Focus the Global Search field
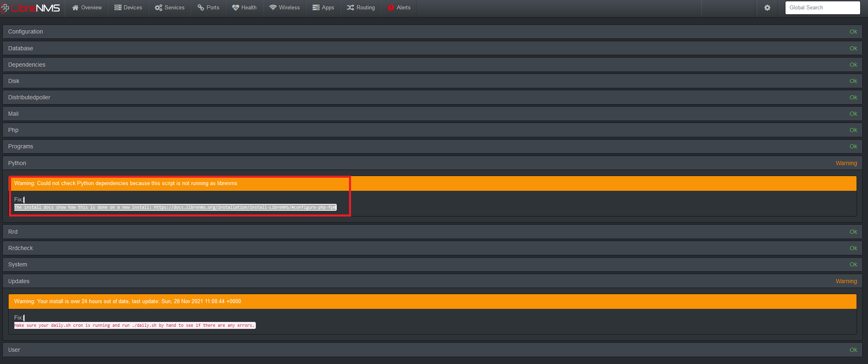The height and width of the screenshot is (364, 868). [x=823, y=8]
